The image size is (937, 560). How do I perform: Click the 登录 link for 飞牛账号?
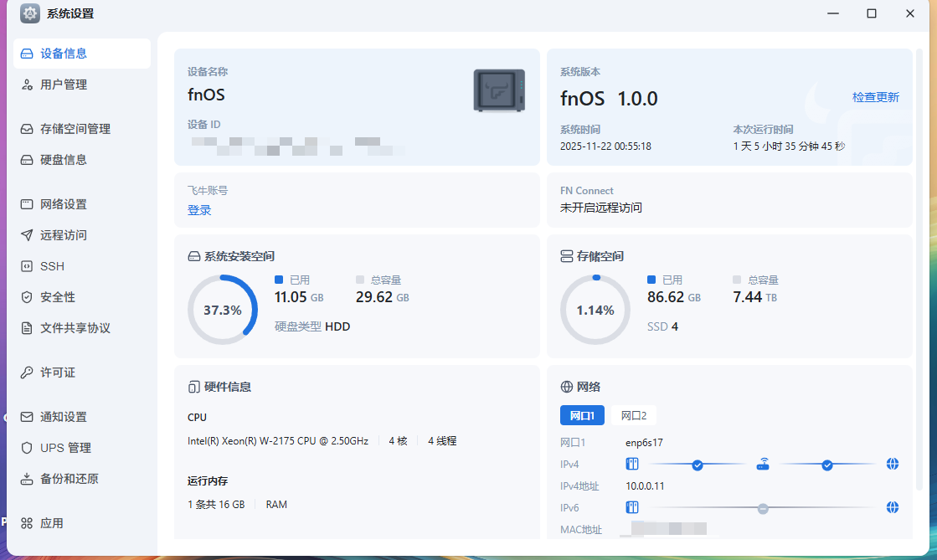tap(199, 210)
